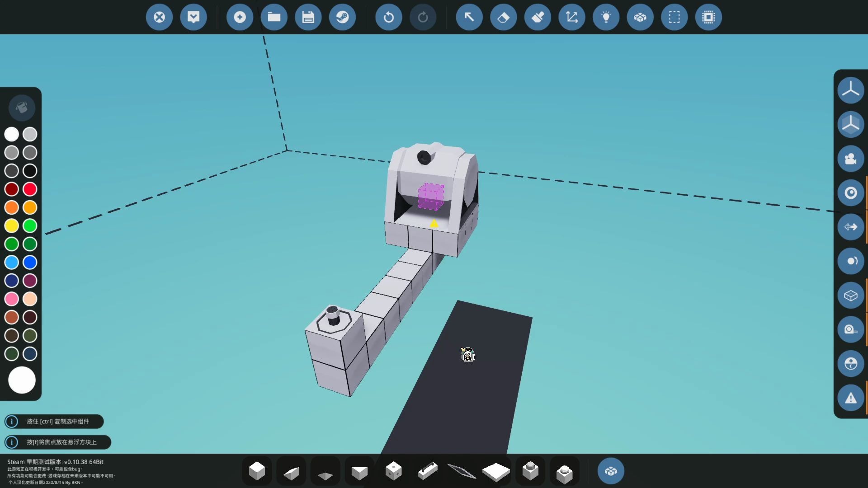Open a saved creation via the folder icon

click(274, 17)
